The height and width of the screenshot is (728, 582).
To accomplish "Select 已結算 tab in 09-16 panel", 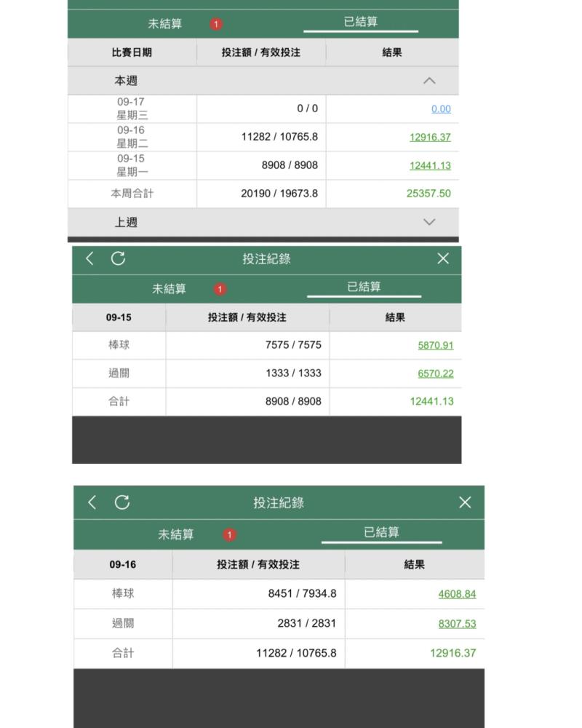I will 381,532.
